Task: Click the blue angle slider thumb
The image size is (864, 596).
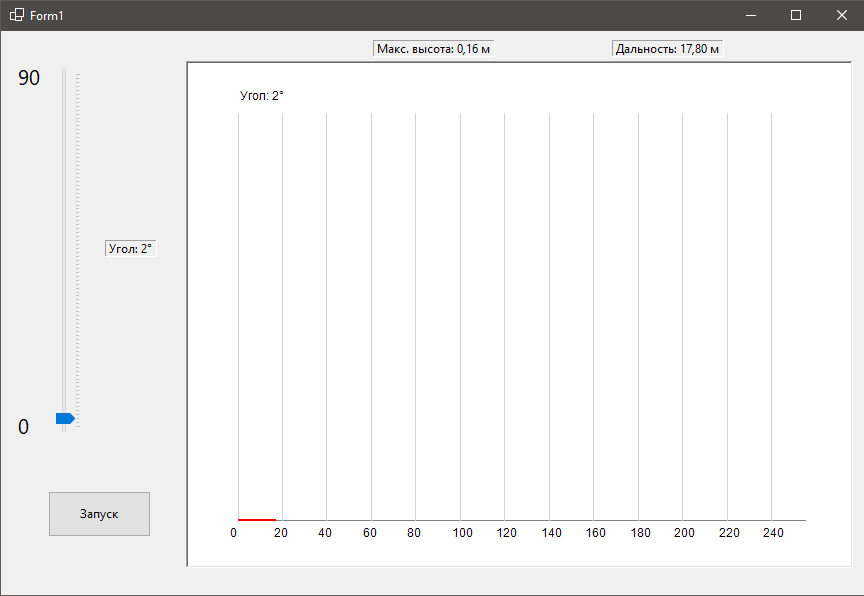Action: pyautogui.click(x=65, y=419)
